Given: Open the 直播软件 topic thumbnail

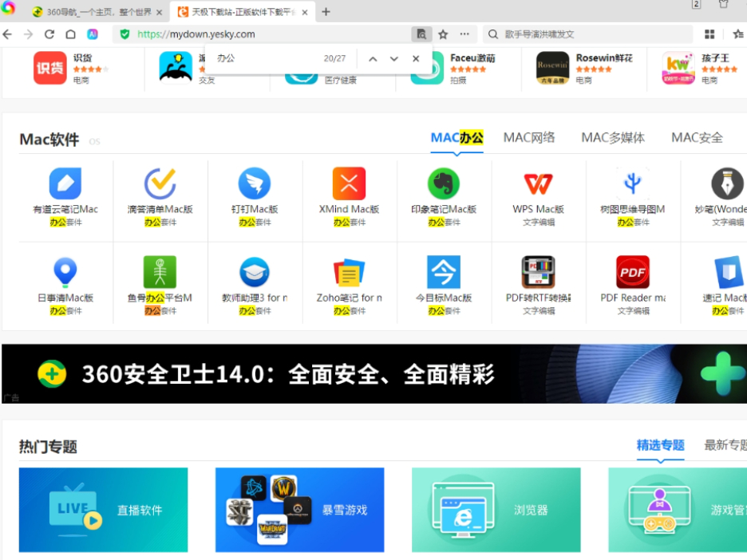Looking at the screenshot, I should pyautogui.click(x=104, y=510).
